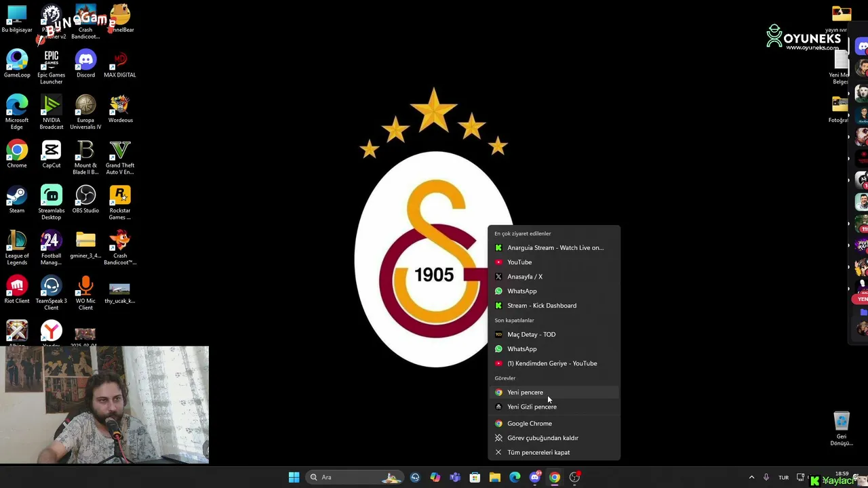Image resolution: width=868 pixels, height=488 pixels.
Task: Expand hidden system tray icons chevron
Action: (x=751, y=477)
